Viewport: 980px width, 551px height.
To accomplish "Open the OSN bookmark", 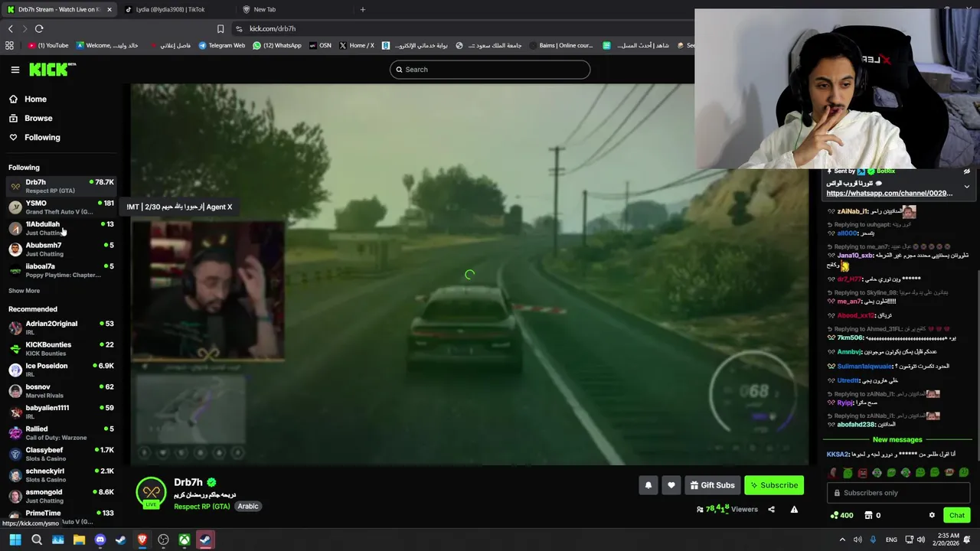I will coord(320,45).
